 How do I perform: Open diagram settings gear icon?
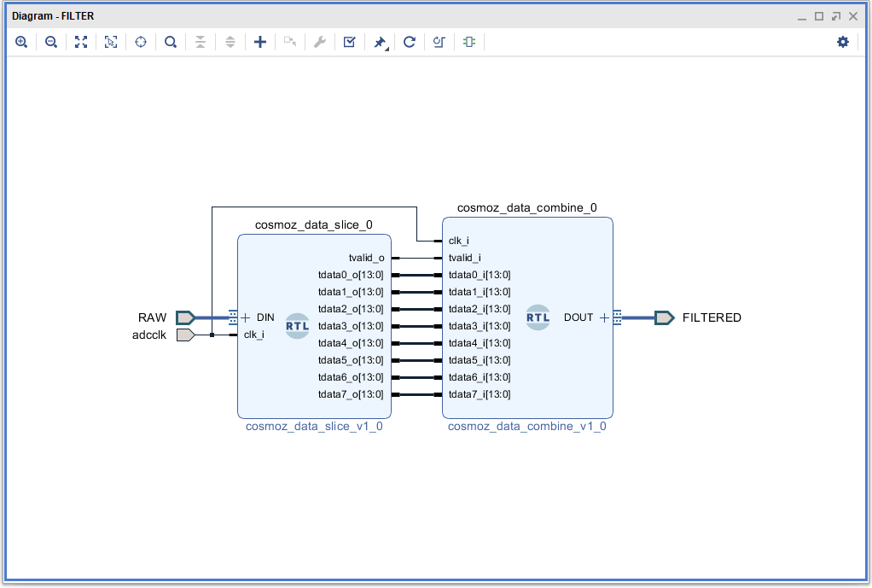[843, 42]
